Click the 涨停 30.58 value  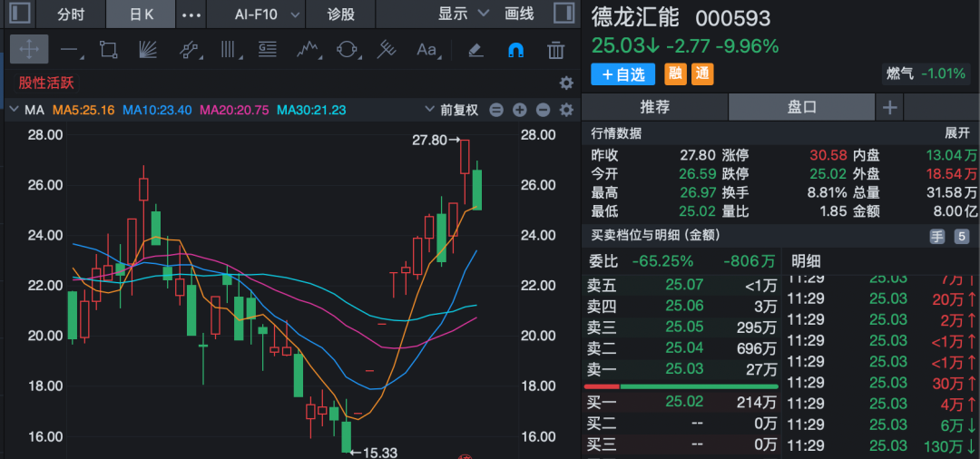click(828, 155)
